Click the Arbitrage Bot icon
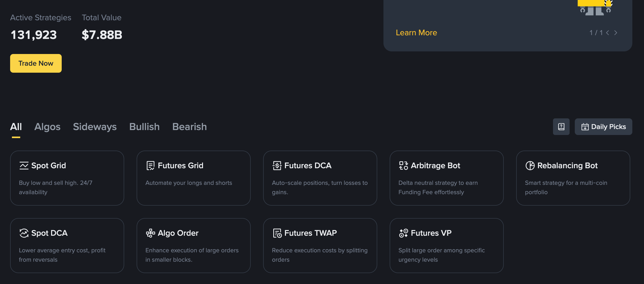644x284 pixels. pyautogui.click(x=403, y=166)
